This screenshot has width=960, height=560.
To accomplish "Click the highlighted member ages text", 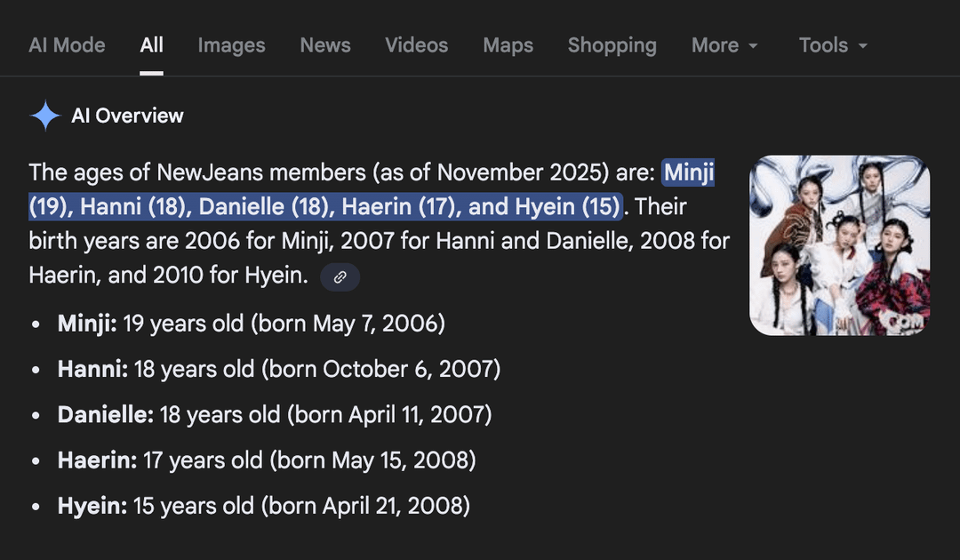I will pyautogui.click(x=324, y=207).
